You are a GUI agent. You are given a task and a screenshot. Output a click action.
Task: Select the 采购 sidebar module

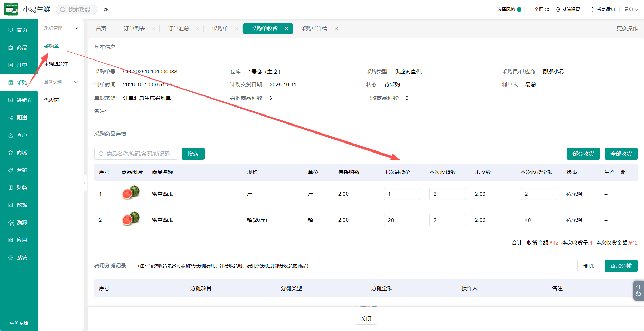point(19,82)
